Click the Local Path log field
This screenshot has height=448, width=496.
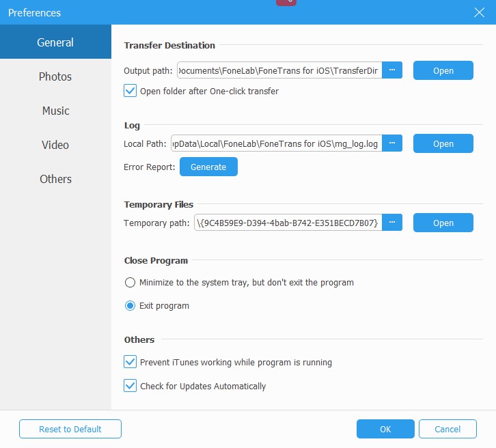tap(277, 143)
